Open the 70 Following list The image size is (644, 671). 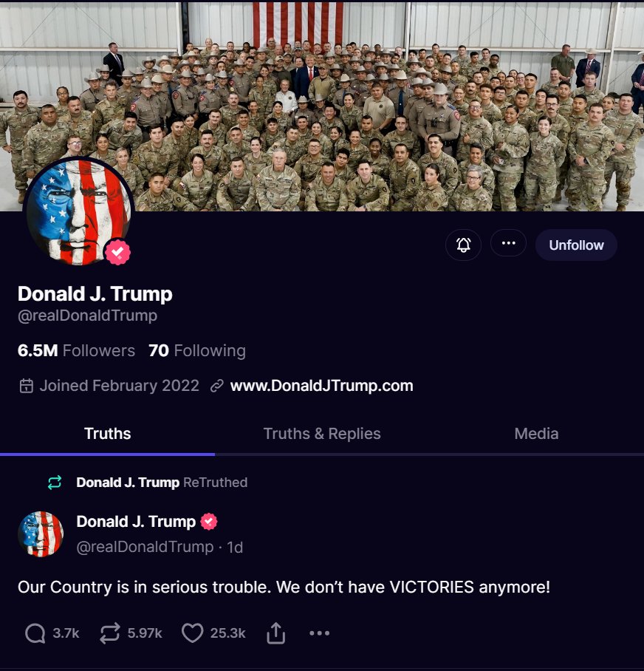[x=197, y=350]
